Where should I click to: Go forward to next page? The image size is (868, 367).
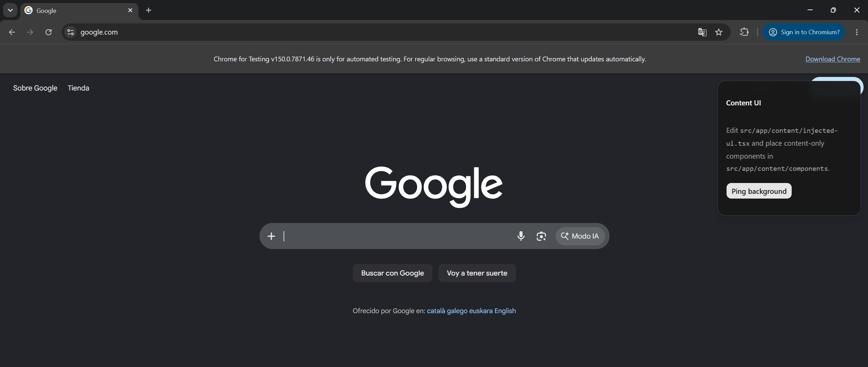point(30,32)
